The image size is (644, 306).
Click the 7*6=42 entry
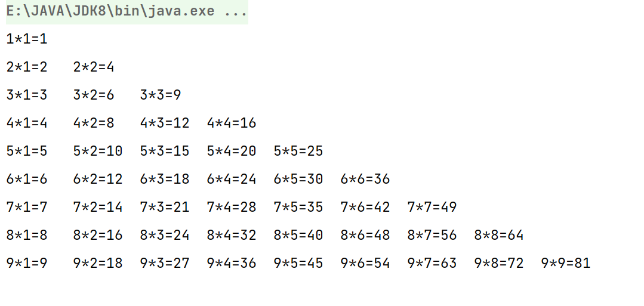point(365,207)
